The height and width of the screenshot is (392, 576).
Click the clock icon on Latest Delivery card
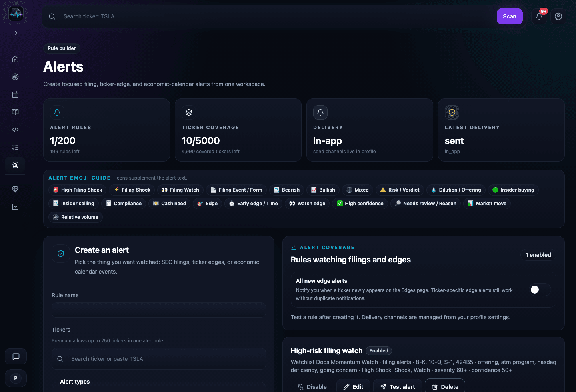click(x=452, y=112)
